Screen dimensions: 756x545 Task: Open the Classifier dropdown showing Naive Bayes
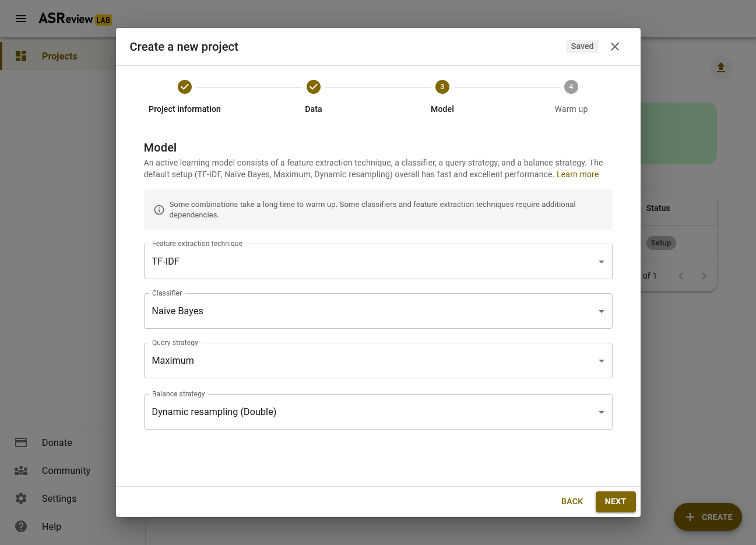(378, 311)
